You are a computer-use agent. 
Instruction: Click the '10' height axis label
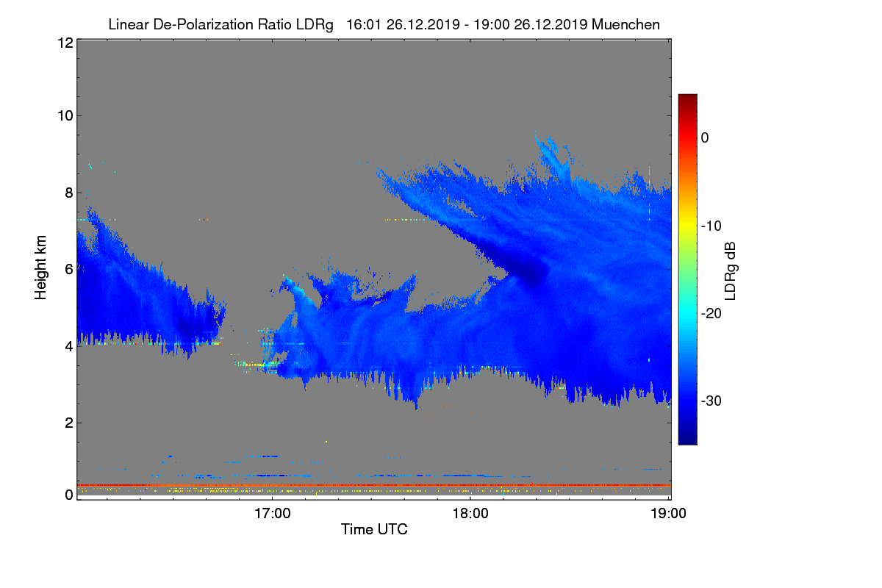[64, 115]
